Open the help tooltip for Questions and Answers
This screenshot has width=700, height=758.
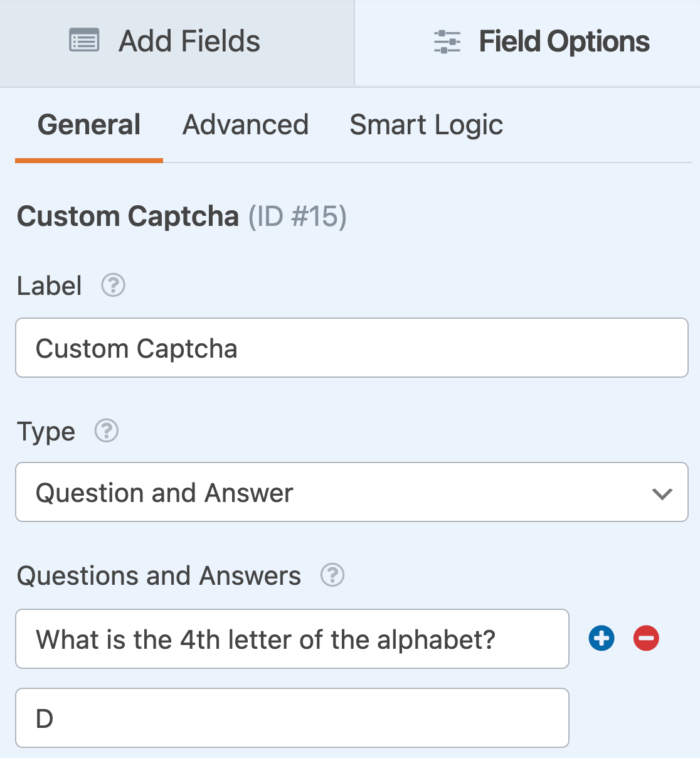(332, 575)
